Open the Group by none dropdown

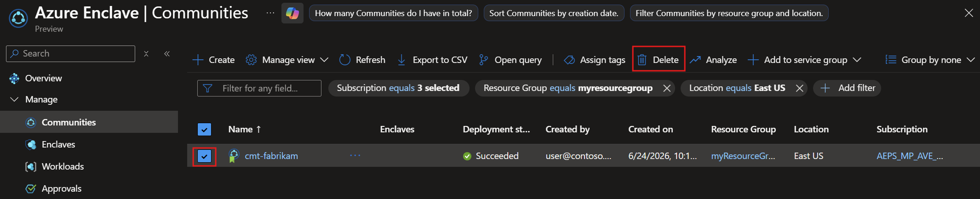click(x=930, y=60)
